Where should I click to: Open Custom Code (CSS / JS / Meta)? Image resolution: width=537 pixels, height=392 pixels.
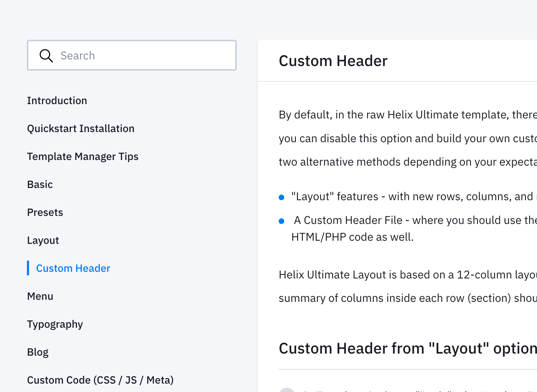(100, 380)
